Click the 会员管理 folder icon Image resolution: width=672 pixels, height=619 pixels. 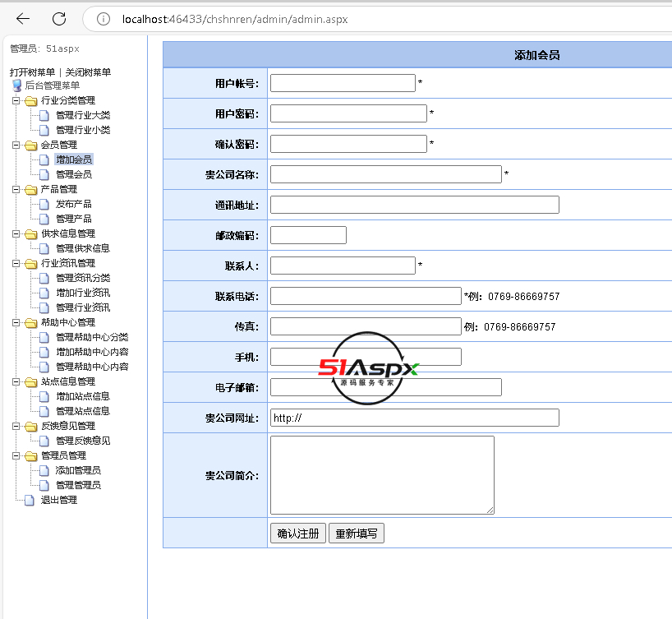[x=30, y=146]
